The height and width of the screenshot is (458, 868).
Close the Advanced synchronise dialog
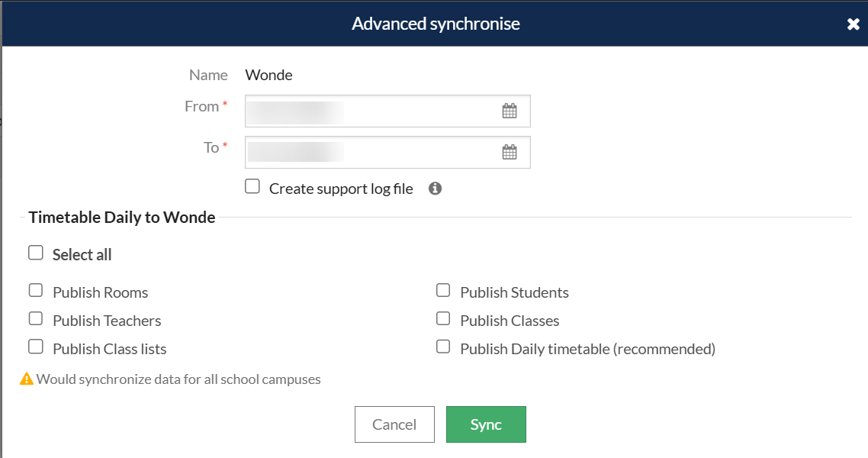tap(854, 24)
